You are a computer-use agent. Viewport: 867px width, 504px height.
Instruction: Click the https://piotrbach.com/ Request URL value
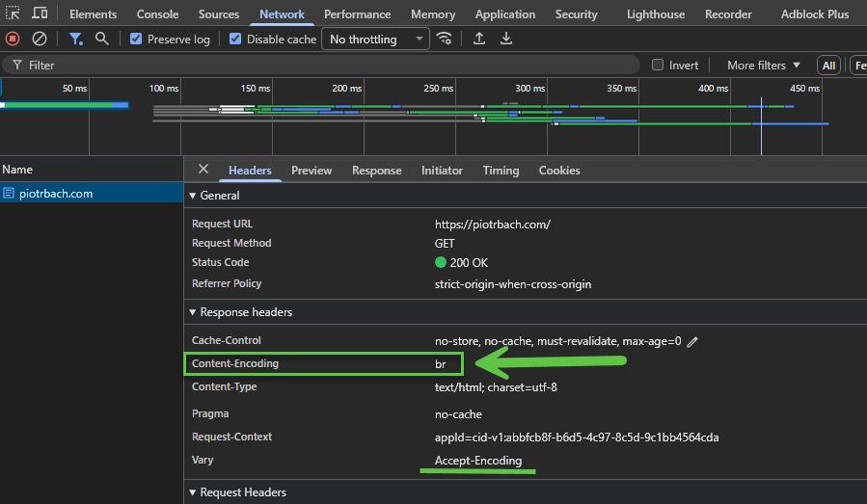[492, 225]
